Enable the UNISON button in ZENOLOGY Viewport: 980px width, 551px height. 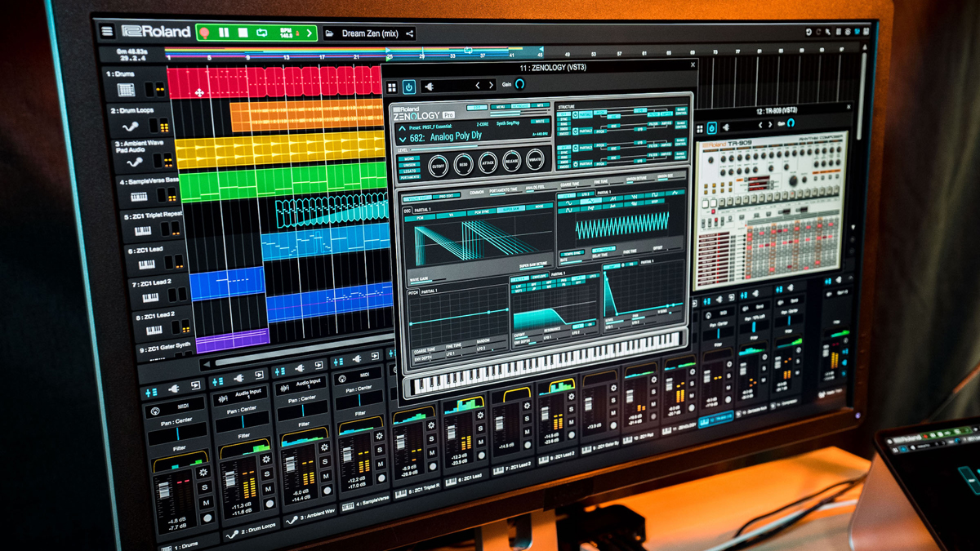(409, 165)
